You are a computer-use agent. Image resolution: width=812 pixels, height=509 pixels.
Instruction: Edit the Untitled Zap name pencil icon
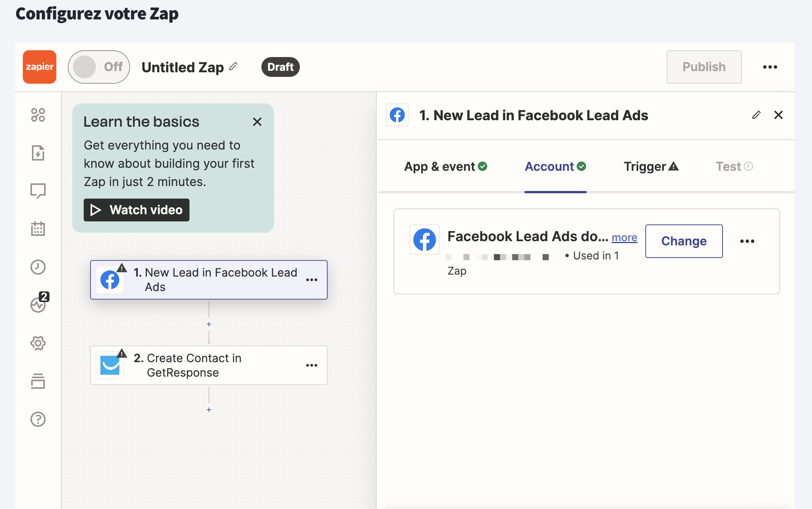click(234, 67)
